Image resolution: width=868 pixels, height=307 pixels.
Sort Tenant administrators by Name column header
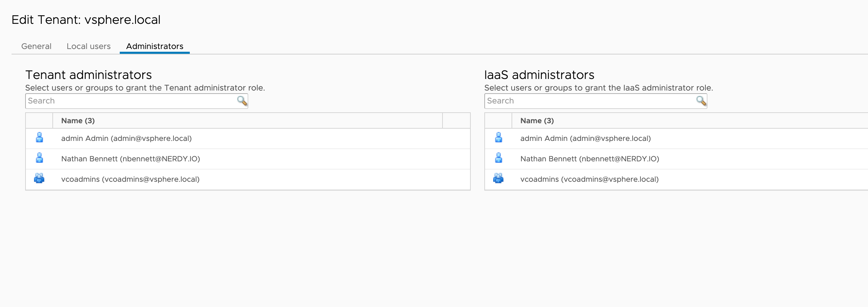coord(78,121)
